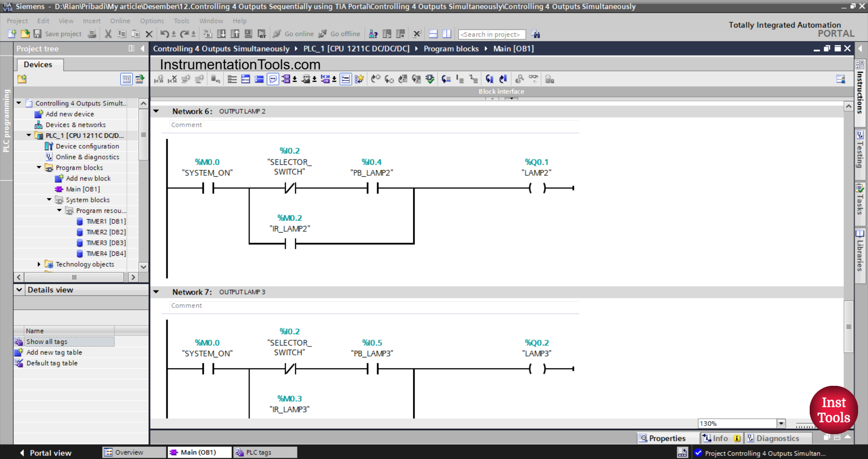Screen dimensions: 868x459
Task: Download the program to the device
Action: point(221,34)
